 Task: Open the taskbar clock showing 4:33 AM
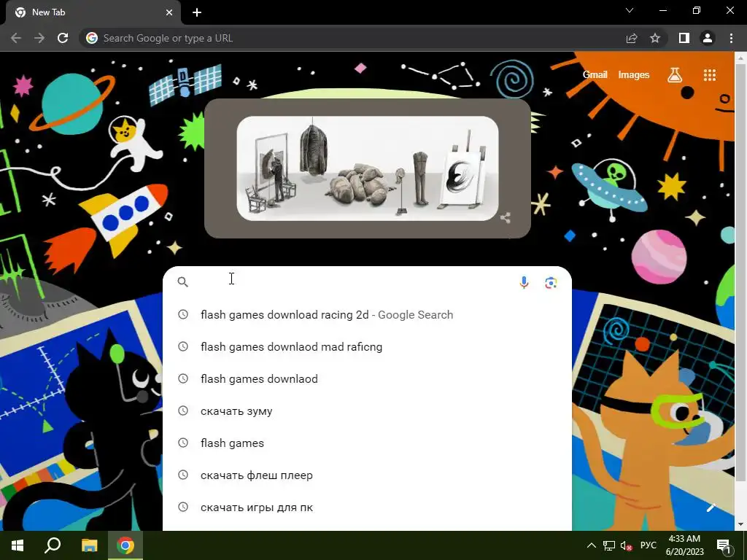(684, 545)
